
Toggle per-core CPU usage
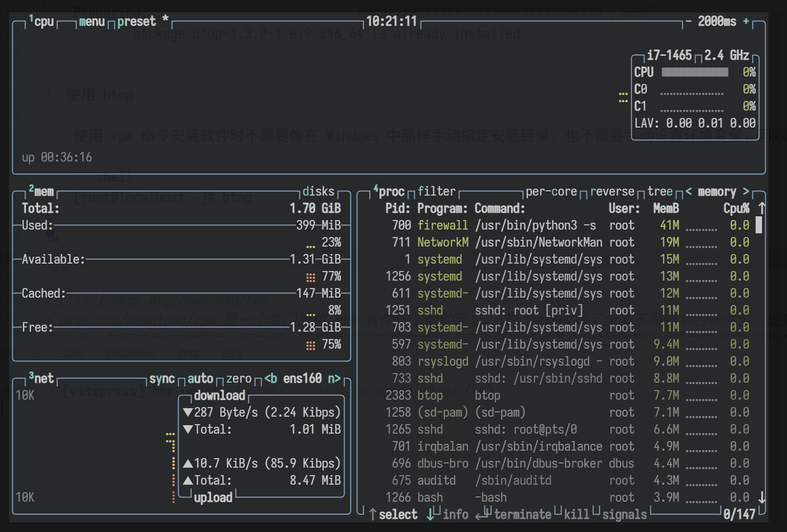coord(551,191)
